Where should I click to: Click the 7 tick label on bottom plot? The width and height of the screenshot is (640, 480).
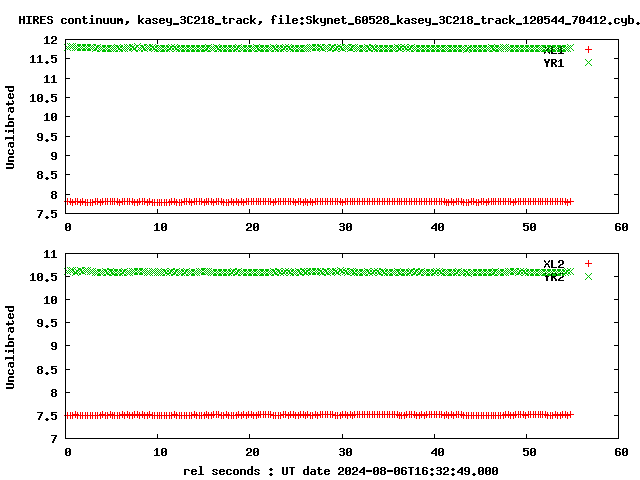(x=54, y=439)
